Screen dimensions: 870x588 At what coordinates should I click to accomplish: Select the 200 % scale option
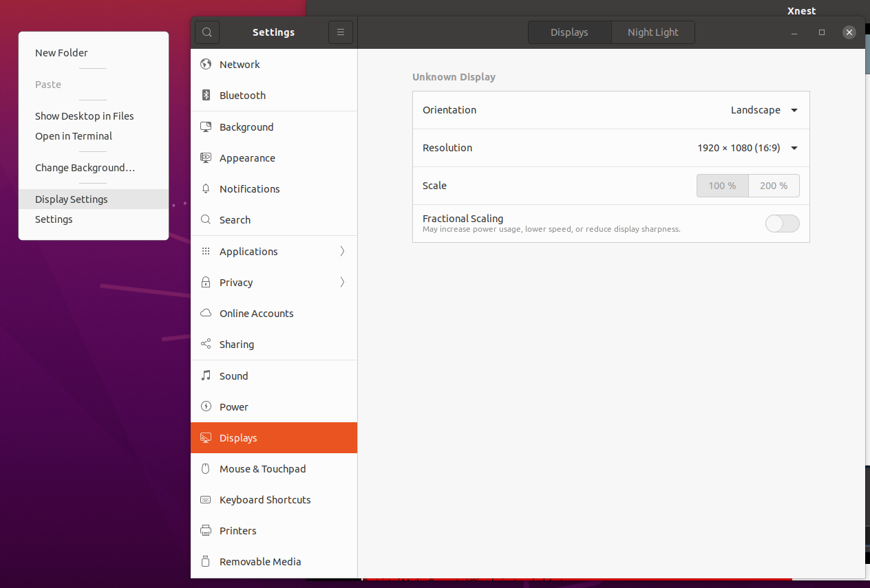click(x=774, y=186)
